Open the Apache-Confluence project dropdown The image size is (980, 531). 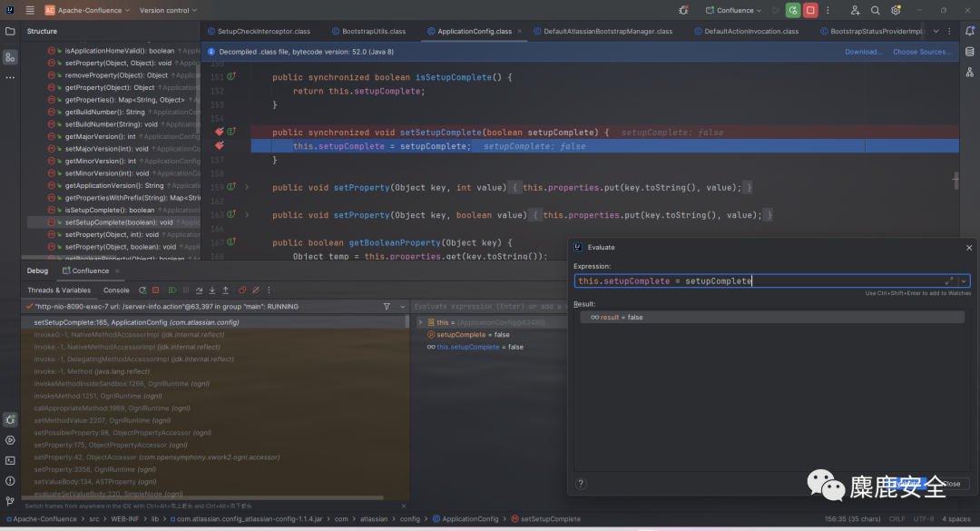tap(87, 11)
